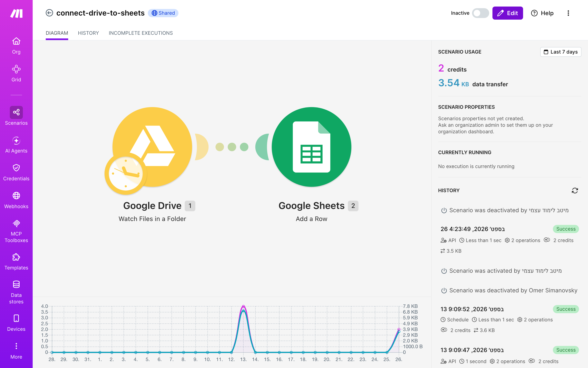
Task: Click the Google Drive module
Action: 152,147
